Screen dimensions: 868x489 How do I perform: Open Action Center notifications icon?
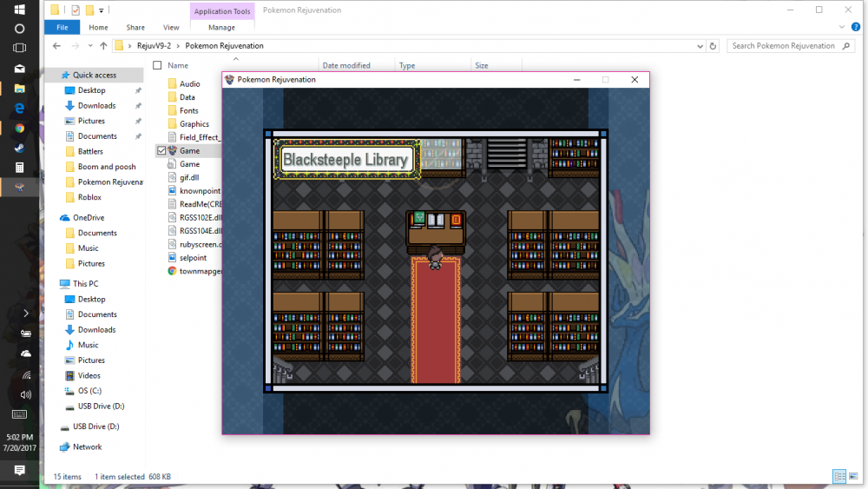(19, 470)
